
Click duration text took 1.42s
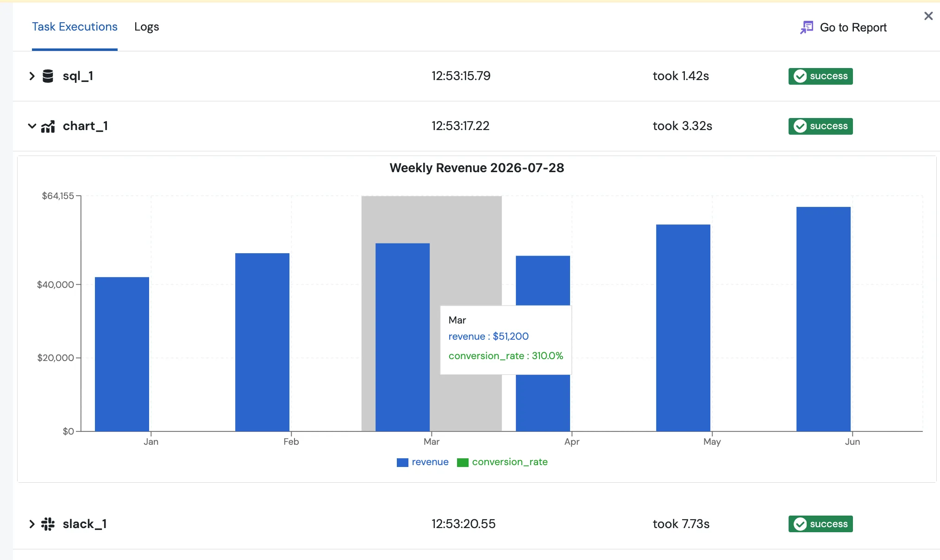click(681, 76)
